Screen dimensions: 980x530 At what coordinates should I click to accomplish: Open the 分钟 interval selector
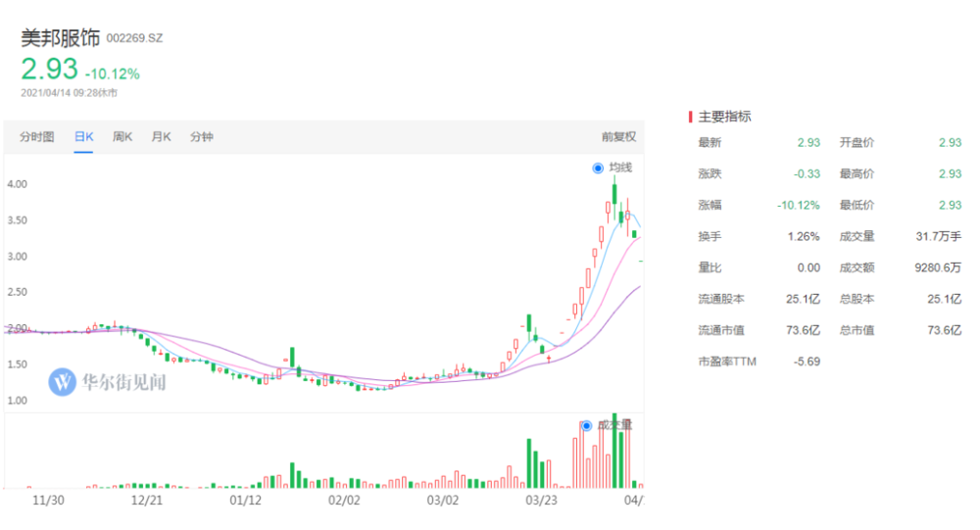coord(201,137)
